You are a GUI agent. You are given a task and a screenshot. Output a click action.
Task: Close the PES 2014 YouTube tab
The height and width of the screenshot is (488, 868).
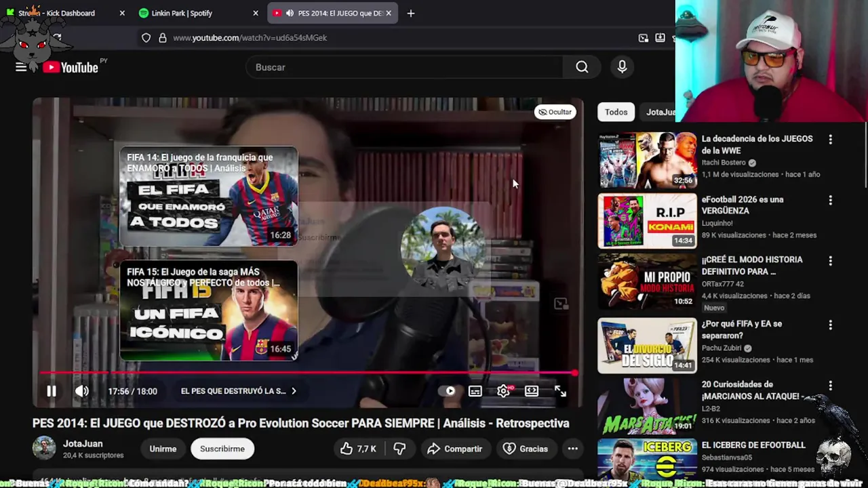389,13
